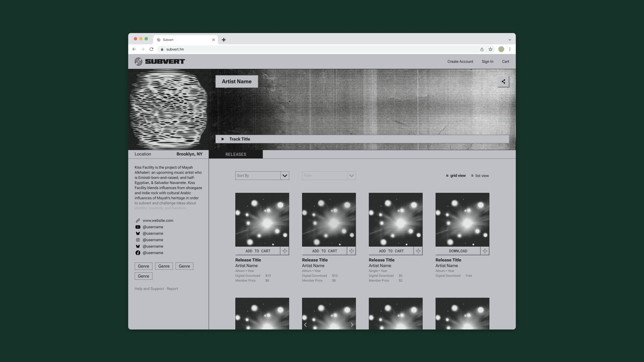Screen dimensions: 644x362
Task: Play the Track Title preview
Action: pos(223,139)
